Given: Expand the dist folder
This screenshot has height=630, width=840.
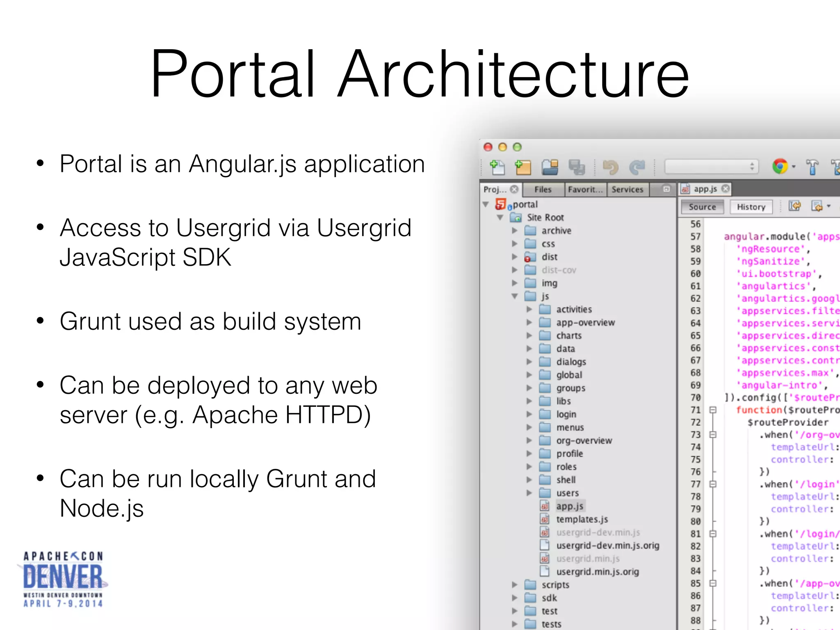Looking at the screenshot, I should pyautogui.click(x=515, y=257).
